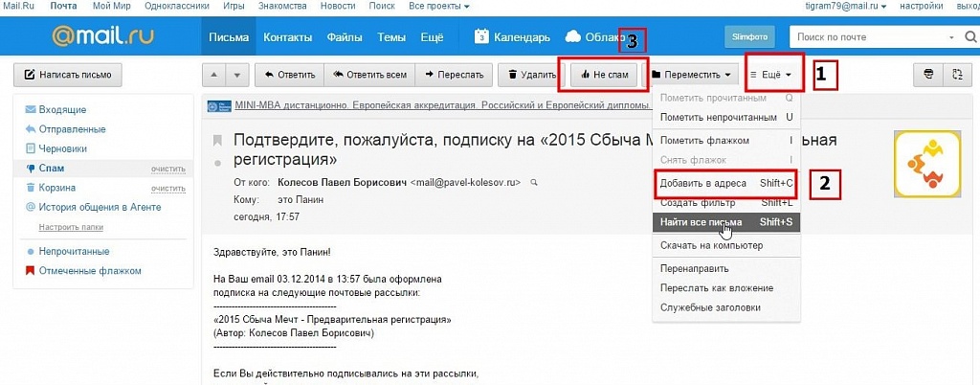The image size is (980, 385).
Task: Click Ответить reply button
Action: pyautogui.click(x=289, y=75)
